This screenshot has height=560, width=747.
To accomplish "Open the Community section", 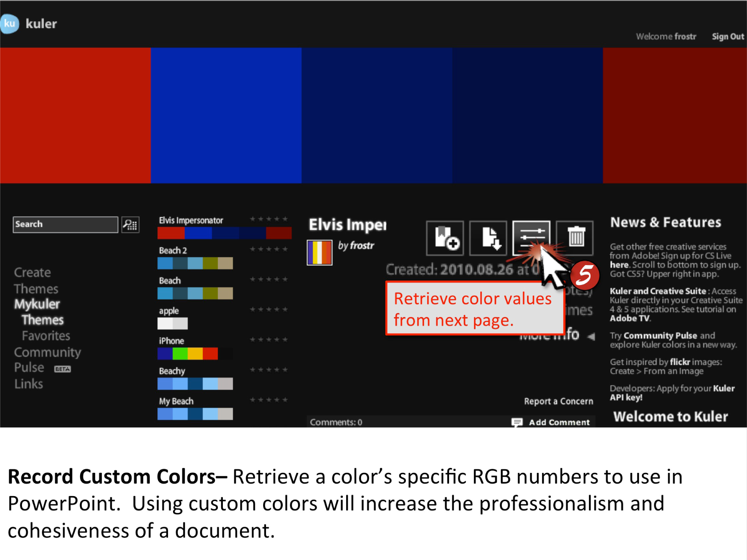I will [x=48, y=352].
